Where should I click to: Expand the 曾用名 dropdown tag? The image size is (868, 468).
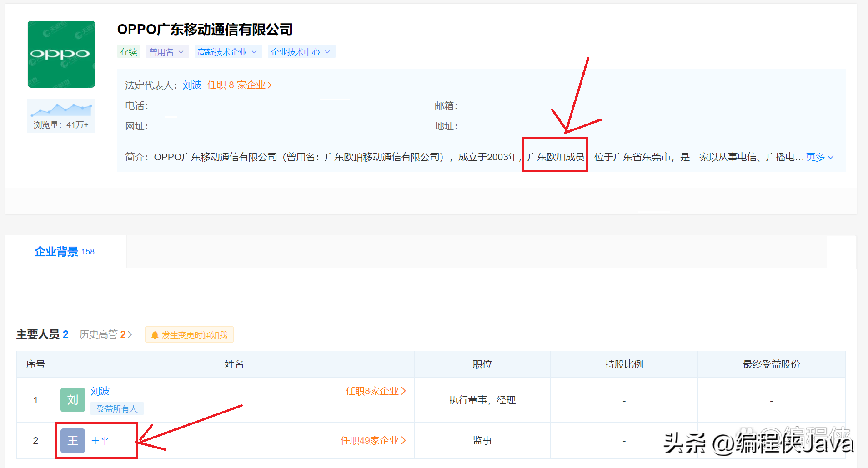[166, 52]
